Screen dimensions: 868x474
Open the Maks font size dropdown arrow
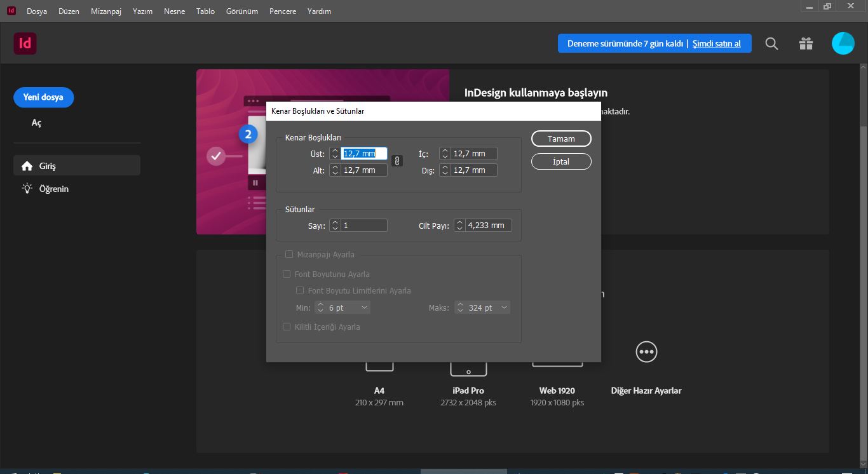pos(504,308)
